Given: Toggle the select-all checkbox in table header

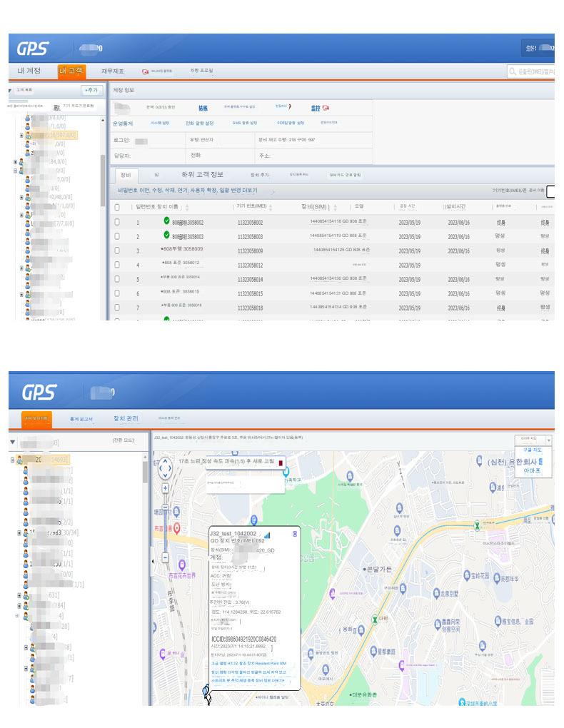Looking at the screenshot, I should click(117, 206).
